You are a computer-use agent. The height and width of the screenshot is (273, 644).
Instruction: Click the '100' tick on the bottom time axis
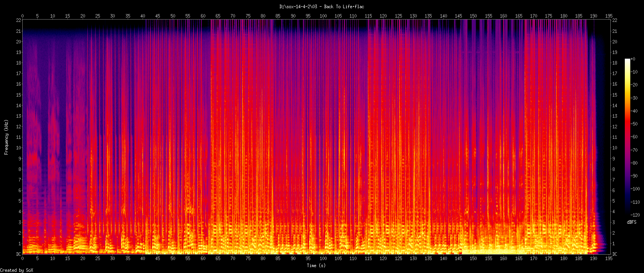pos(323,259)
